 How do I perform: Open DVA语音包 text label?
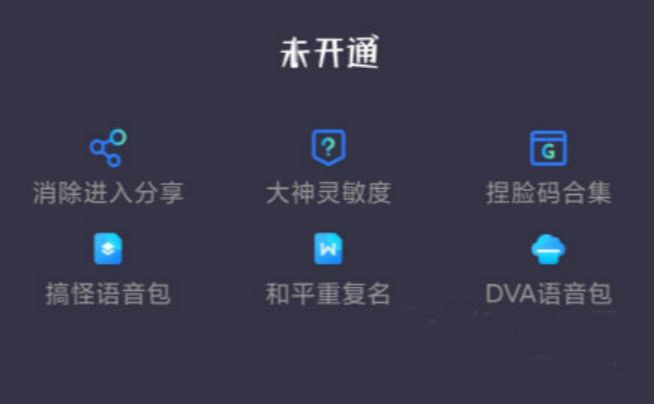point(548,294)
